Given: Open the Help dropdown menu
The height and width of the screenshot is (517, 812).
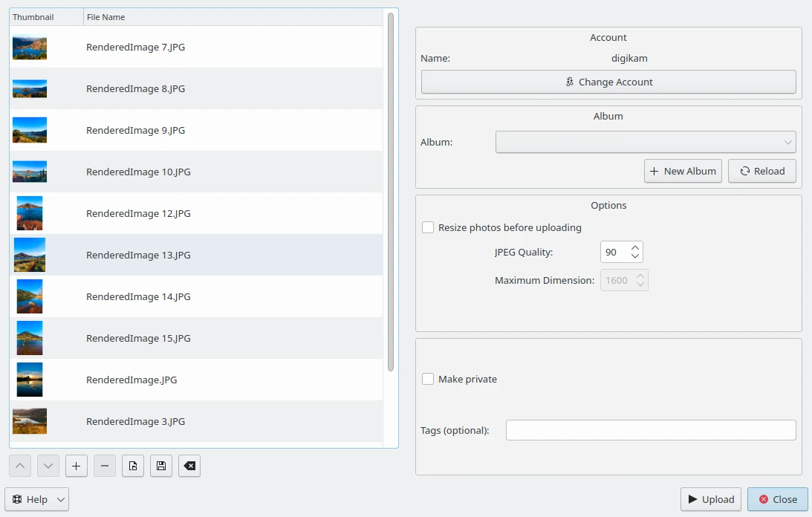Looking at the screenshot, I should point(37,500).
